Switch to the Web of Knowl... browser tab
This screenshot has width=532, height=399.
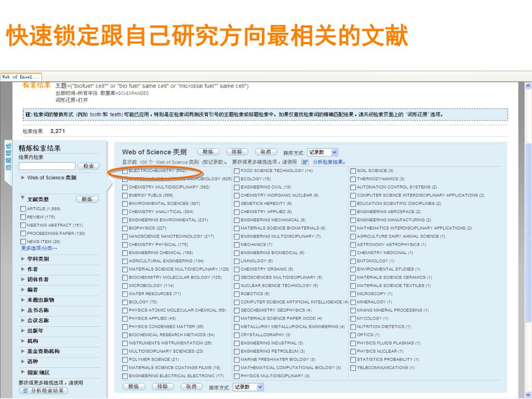tap(21, 77)
